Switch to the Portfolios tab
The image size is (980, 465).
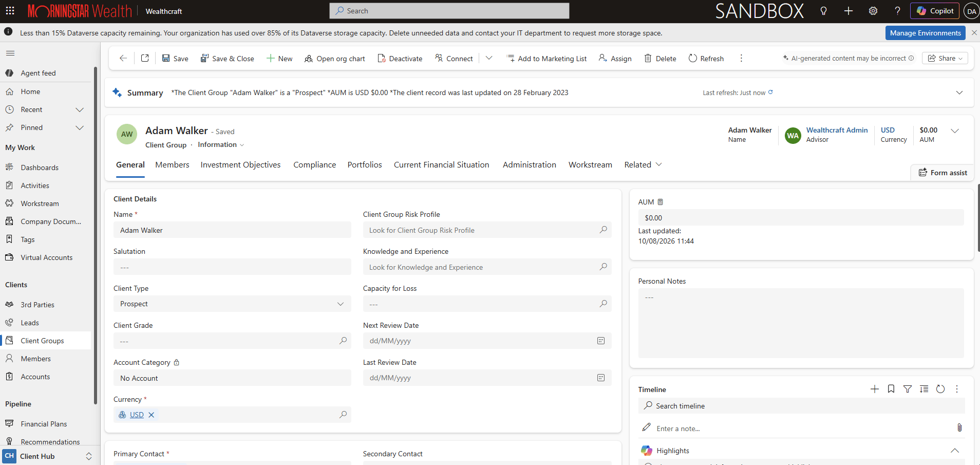click(x=365, y=164)
